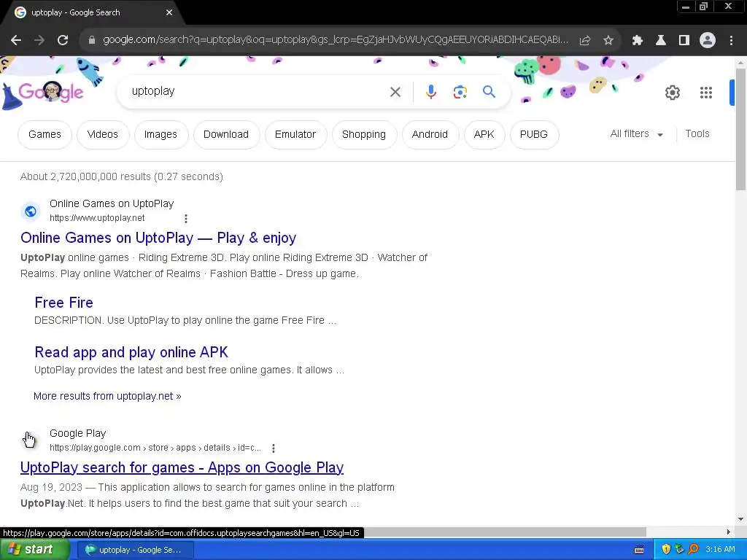Select the uptoplay Google Search taskbar item
The image size is (747, 560).
[135, 550]
